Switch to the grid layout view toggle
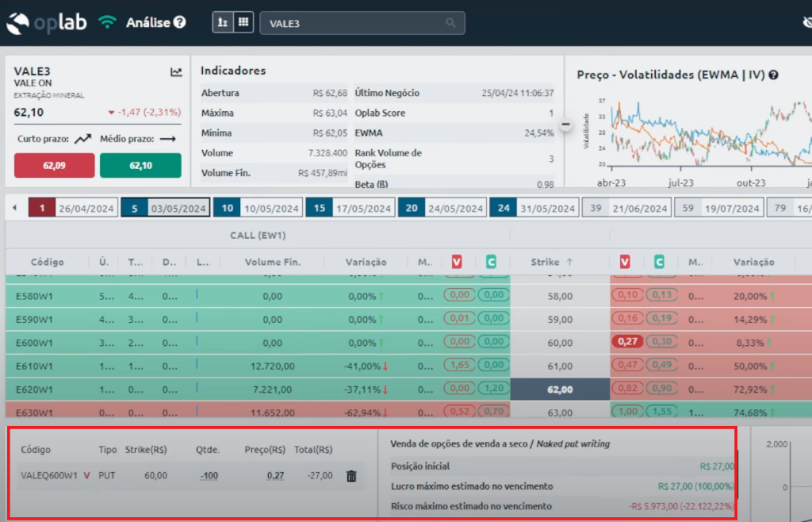Viewport: 812px width, 522px height. pos(243,23)
